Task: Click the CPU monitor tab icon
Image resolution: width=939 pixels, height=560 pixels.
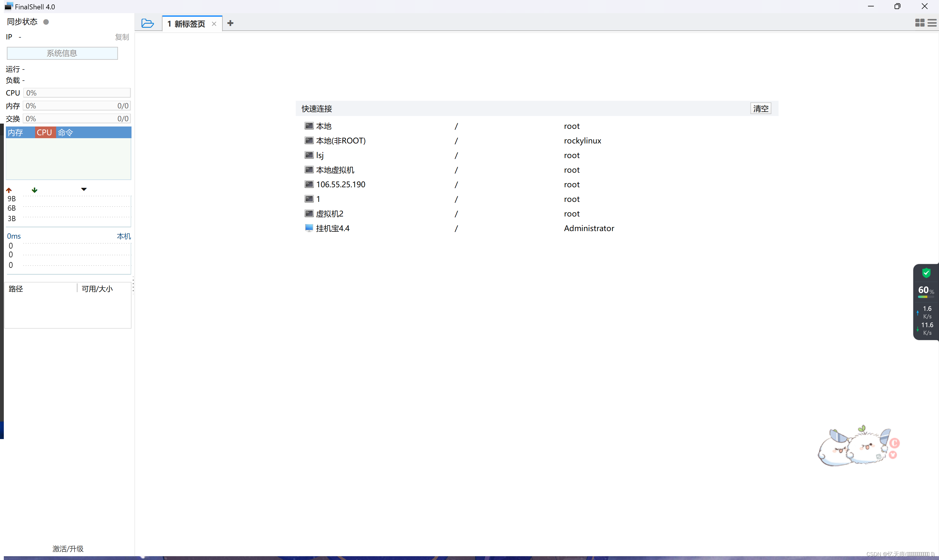Action: (x=43, y=132)
